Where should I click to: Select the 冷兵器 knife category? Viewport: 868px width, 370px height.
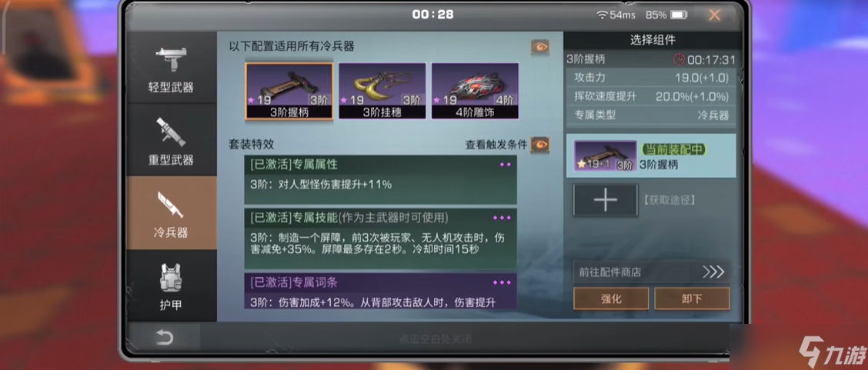[171, 213]
